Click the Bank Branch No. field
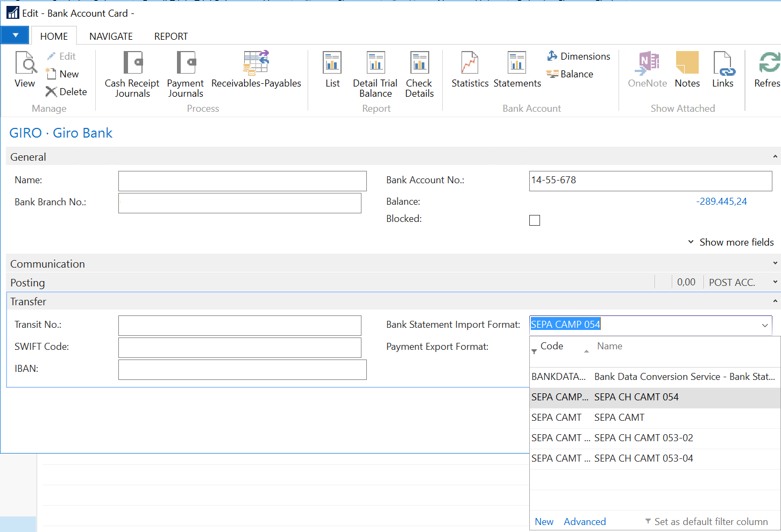This screenshot has height=532, width=781. coord(240,203)
